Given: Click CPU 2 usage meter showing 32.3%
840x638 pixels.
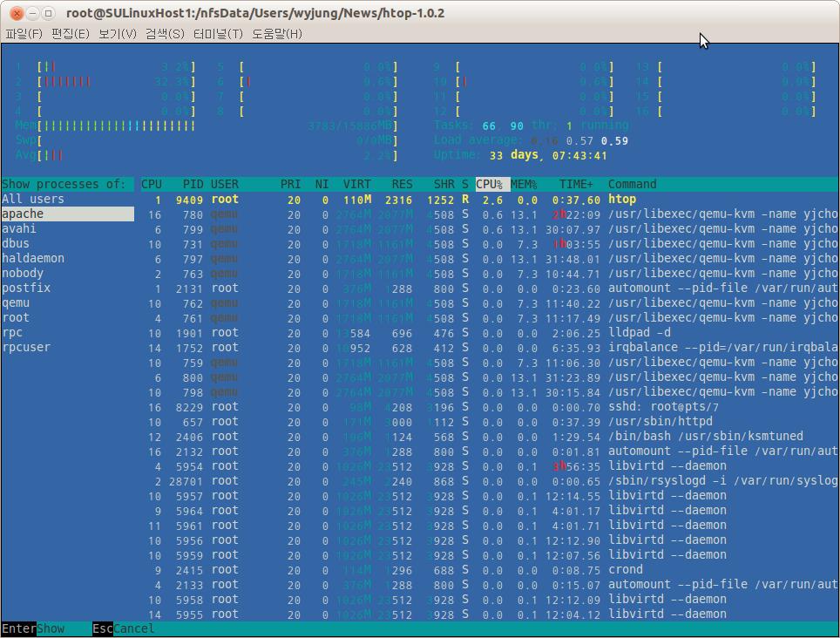Looking at the screenshot, I should (x=105, y=81).
